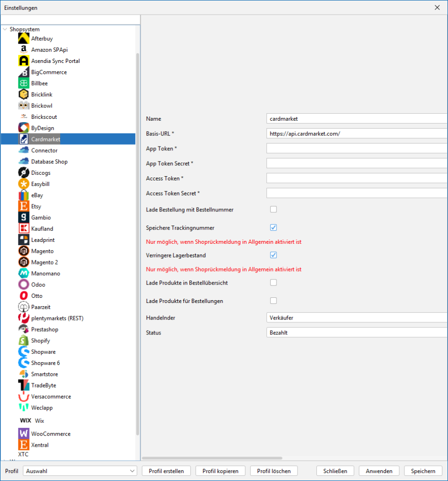Choose Odoo entry in sidebar
The width and height of the screenshot is (448, 481).
tap(38, 285)
